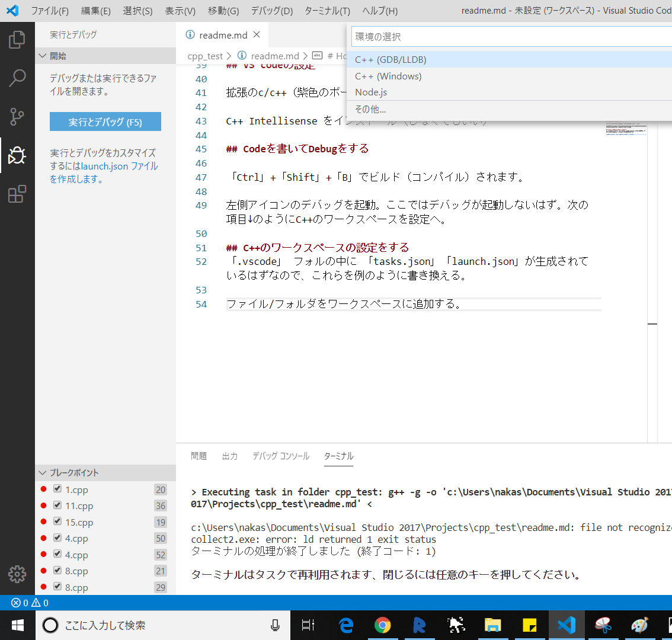Open the デバッグ(D) menu
This screenshot has width=672, height=640.
tap(272, 11)
